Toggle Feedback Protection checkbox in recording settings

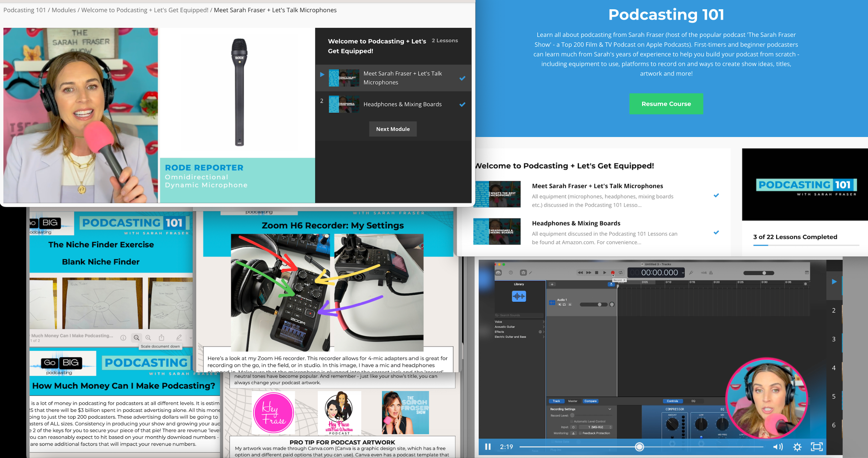click(580, 433)
